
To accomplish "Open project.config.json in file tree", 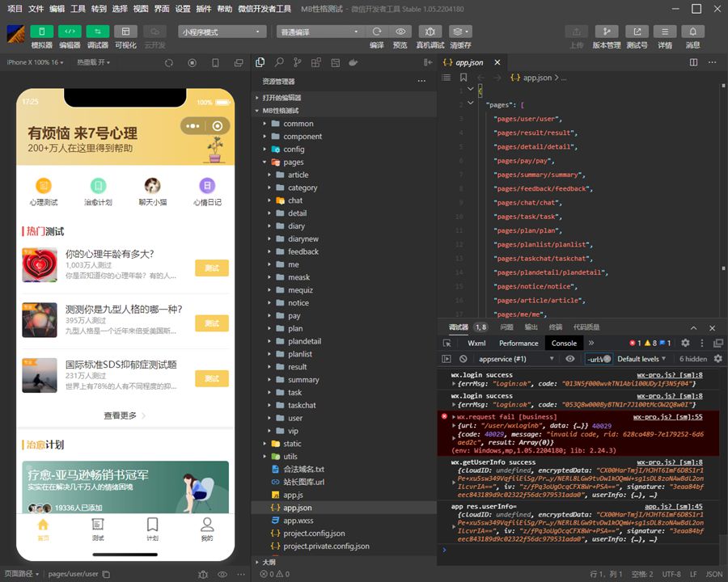I will [314, 533].
